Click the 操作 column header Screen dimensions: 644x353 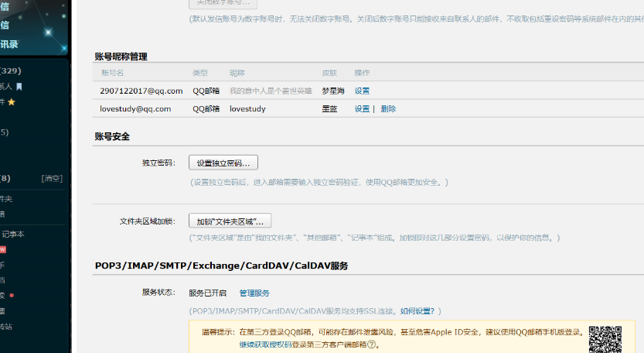tap(362, 73)
